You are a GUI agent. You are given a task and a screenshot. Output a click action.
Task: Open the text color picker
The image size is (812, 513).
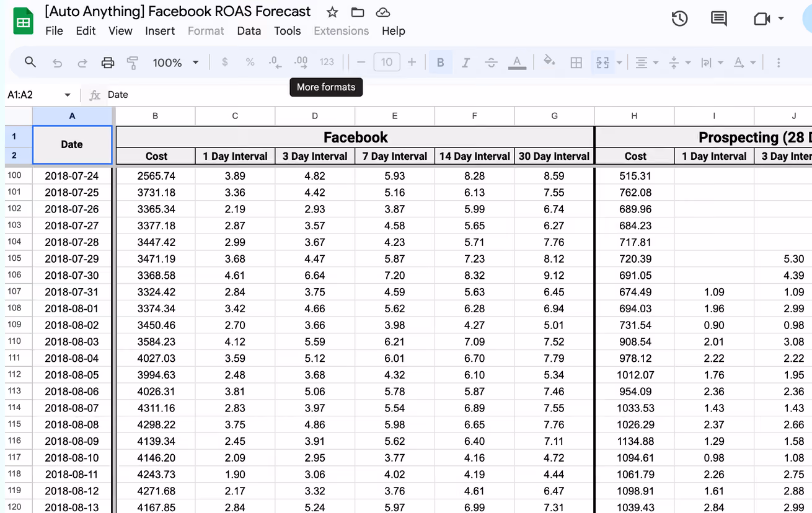(517, 62)
